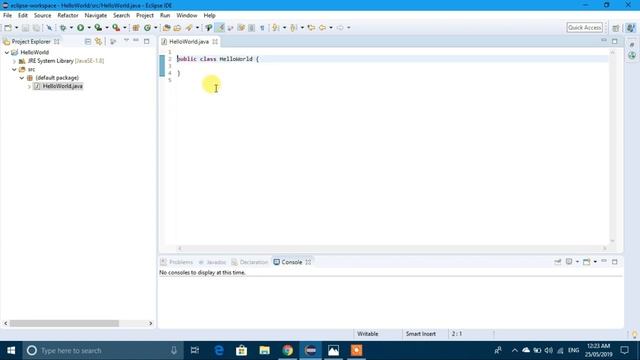Toggle Show Whitespace Characters button
640x360 pixels.
tap(262, 28)
